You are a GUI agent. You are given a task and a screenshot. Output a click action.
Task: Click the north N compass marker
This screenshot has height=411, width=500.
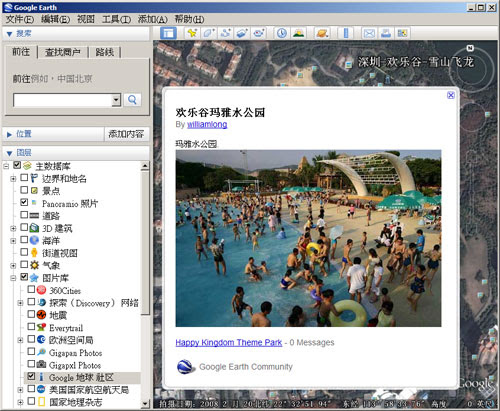coord(470,48)
